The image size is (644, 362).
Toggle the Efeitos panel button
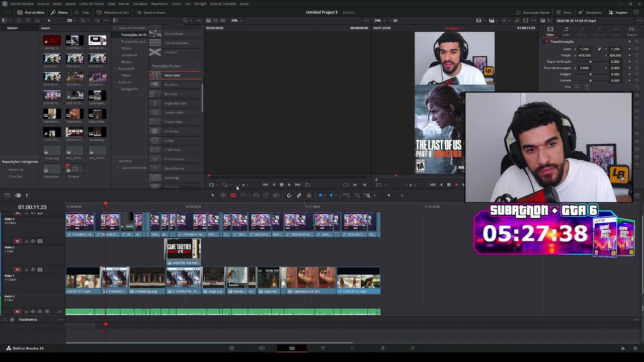[60, 12]
